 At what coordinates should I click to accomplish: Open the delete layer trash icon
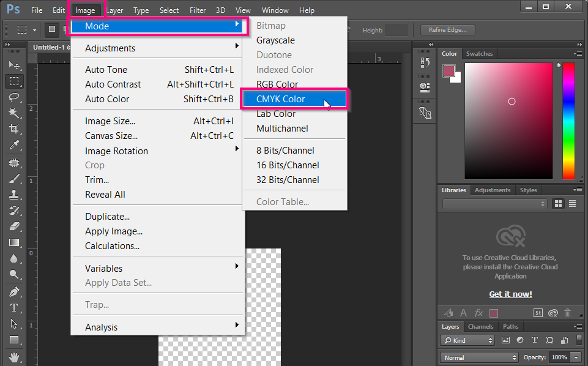pyautogui.click(x=567, y=313)
